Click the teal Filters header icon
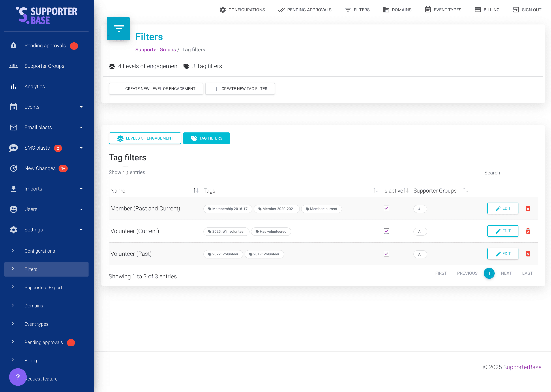Image resolution: width=551 pixels, height=392 pixels. [x=118, y=29]
